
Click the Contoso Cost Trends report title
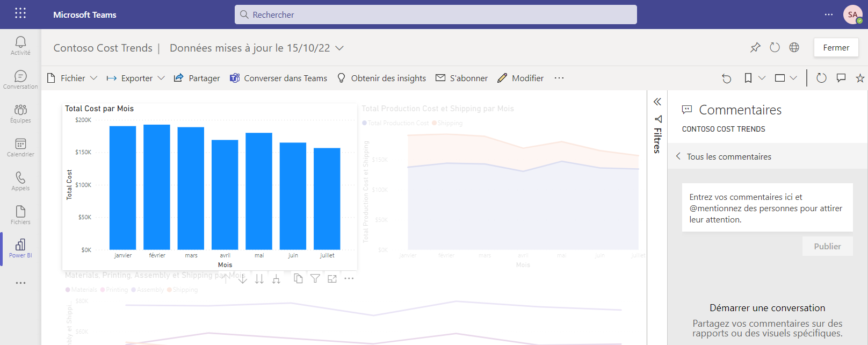point(103,48)
